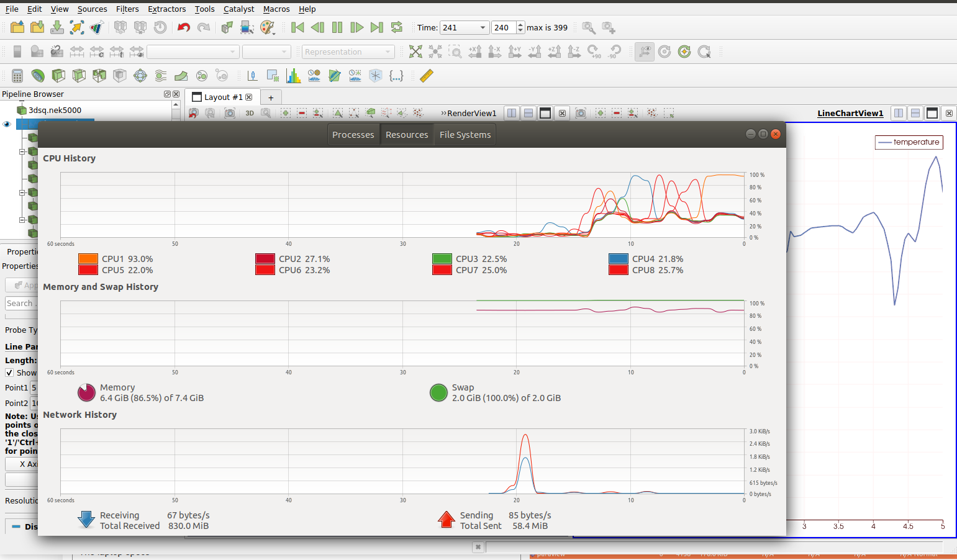Open the Extractors menu
This screenshot has height=560, width=957.
point(166,9)
